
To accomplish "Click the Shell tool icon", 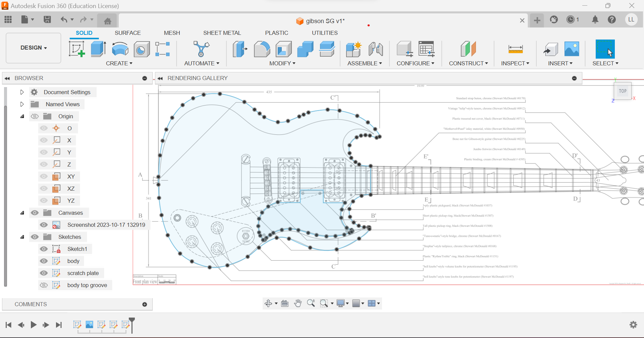I will coord(284,49).
